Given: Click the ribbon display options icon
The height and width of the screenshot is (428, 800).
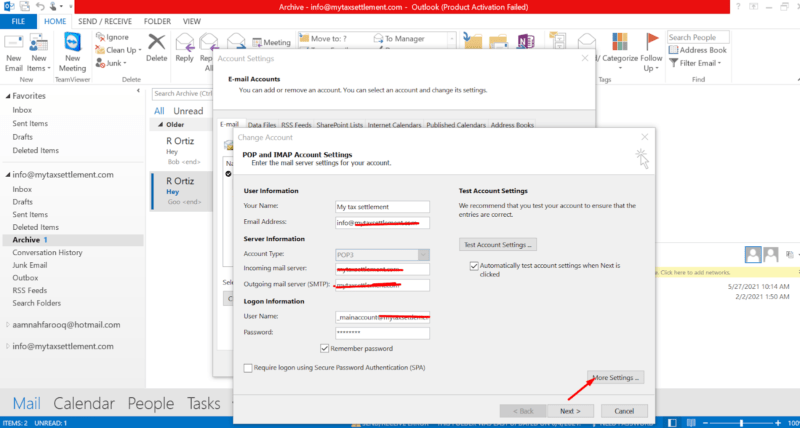Looking at the screenshot, I should click(753, 7).
